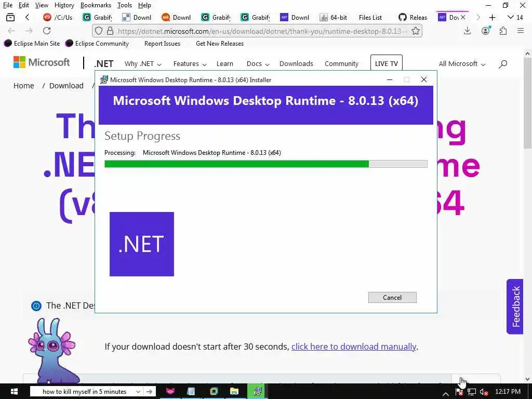Click the site lock padlock icon

(x=110, y=31)
